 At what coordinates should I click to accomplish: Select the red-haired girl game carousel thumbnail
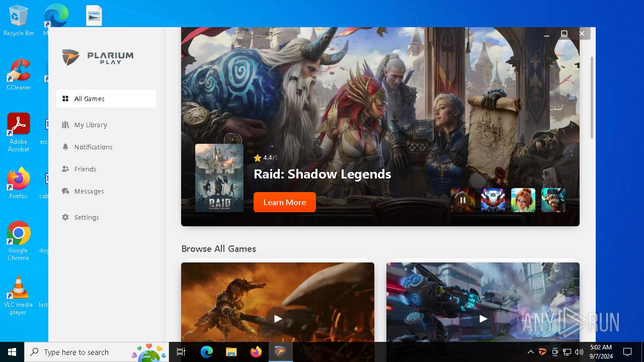(523, 200)
